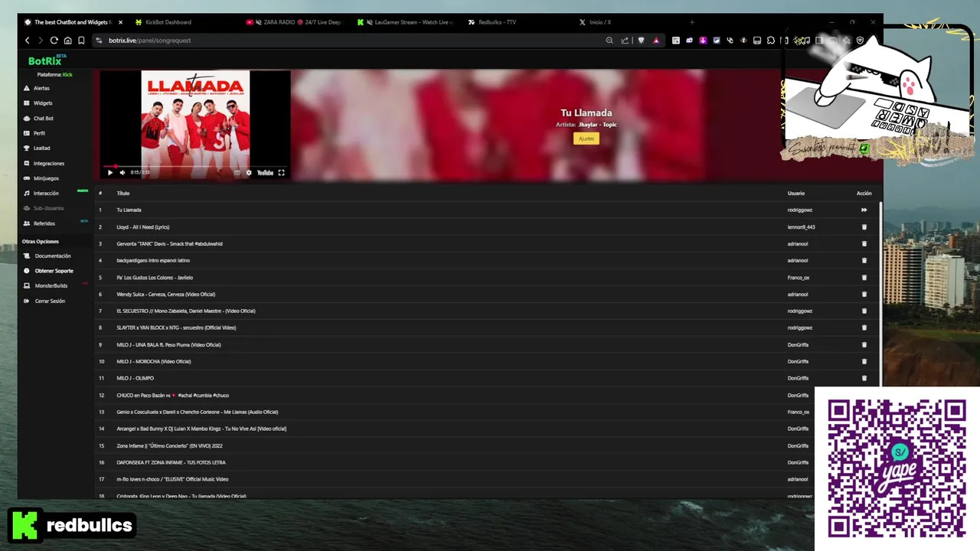
Task: Go to Chat Bot in sidebar
Action: pyautogui.click(x=44, y=119)
